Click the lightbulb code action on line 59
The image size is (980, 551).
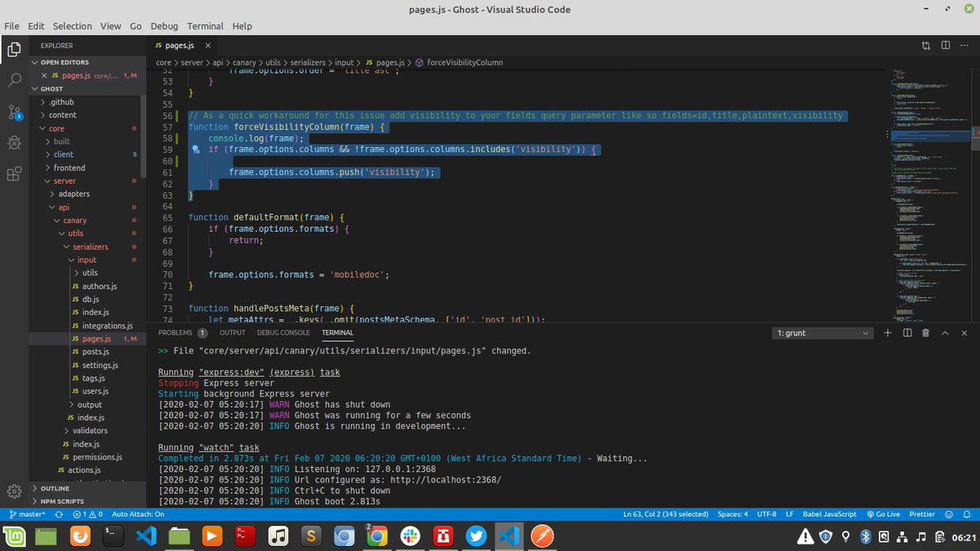[x=196, y=150]
